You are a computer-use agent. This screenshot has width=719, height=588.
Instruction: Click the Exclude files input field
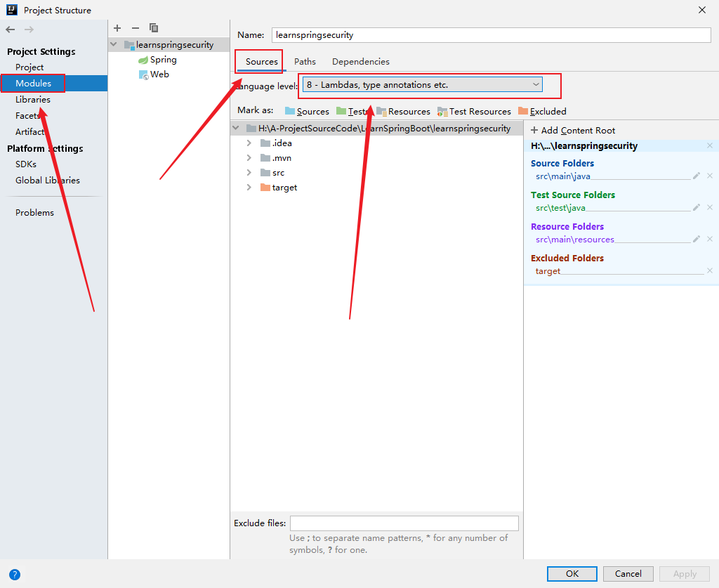[x=404, y=523]
